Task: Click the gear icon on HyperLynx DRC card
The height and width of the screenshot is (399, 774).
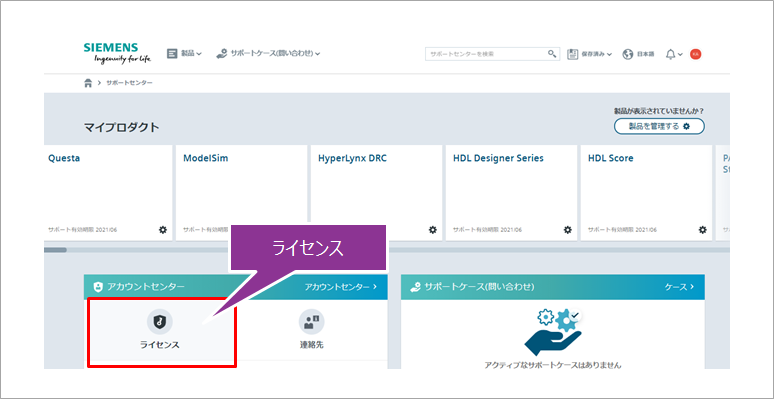Action: click(432, 230)
